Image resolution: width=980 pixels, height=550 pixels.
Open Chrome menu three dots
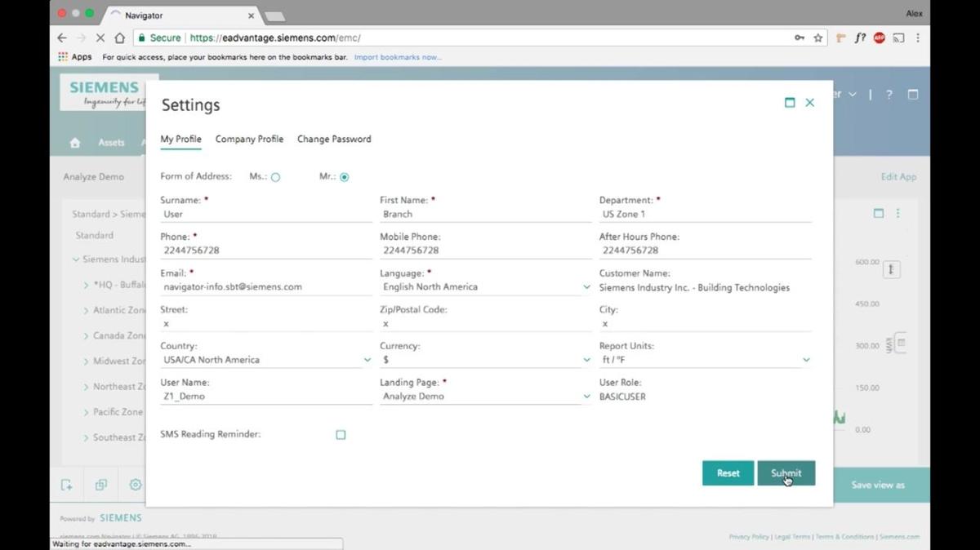click(918, 38)
